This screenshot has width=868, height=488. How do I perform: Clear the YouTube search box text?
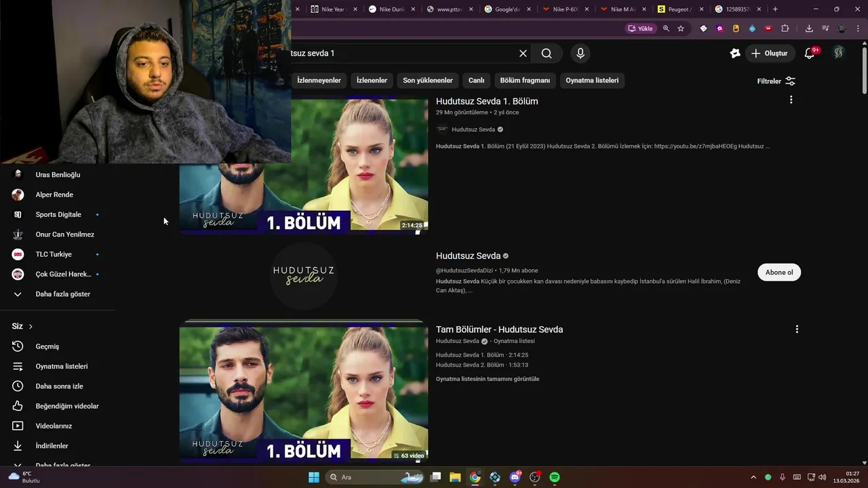click(x=523, y=54)
